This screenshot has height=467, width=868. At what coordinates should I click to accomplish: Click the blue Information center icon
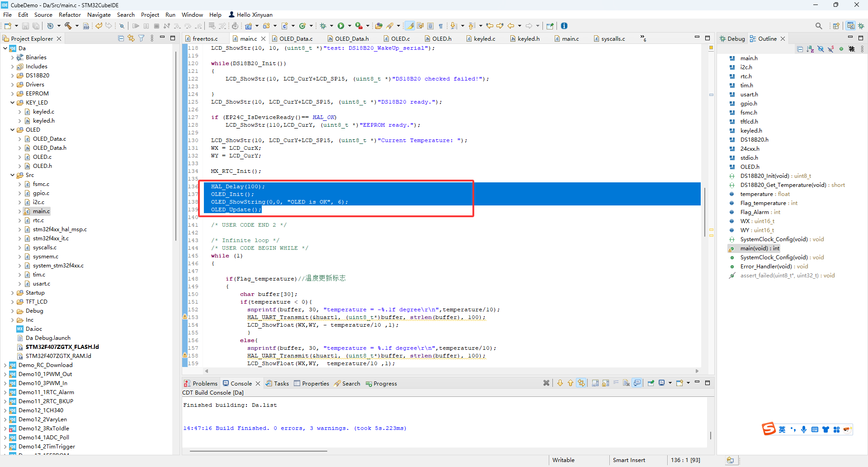564,26
